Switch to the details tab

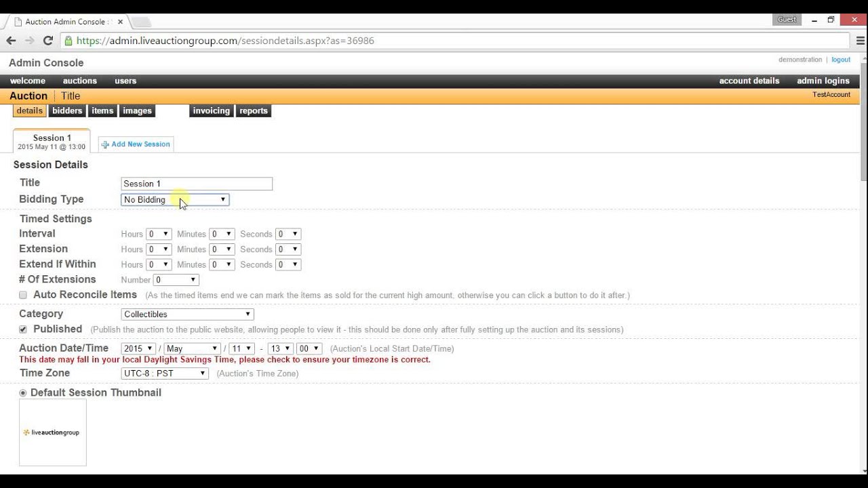pyautogui.click(x=29, y=111)
